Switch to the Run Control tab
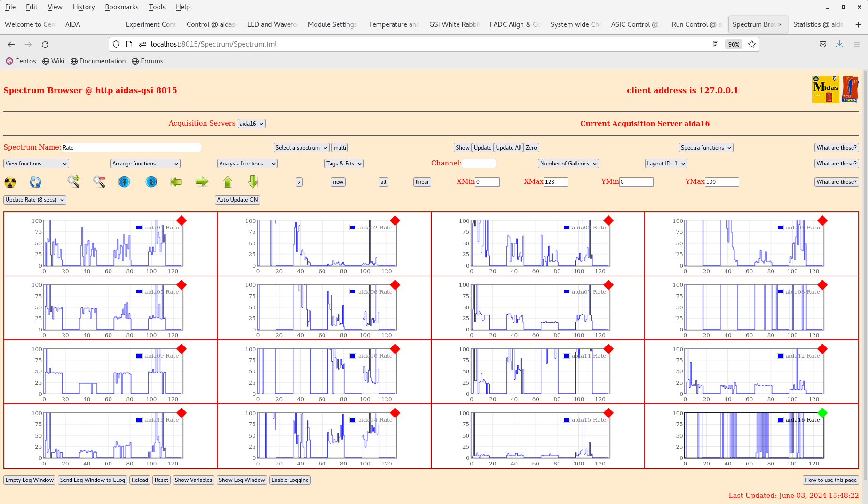The height and width of the screenshot is (504, 868). pos(696,24)
